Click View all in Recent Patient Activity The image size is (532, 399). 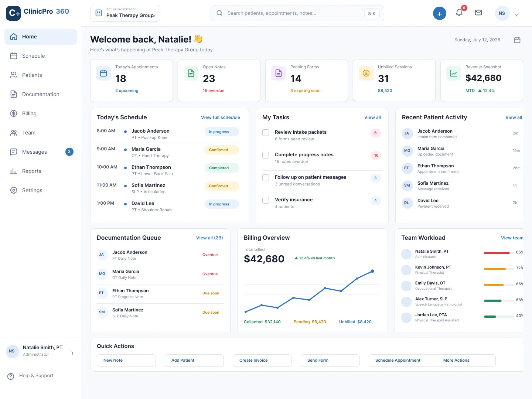click(x=514, y=117)
